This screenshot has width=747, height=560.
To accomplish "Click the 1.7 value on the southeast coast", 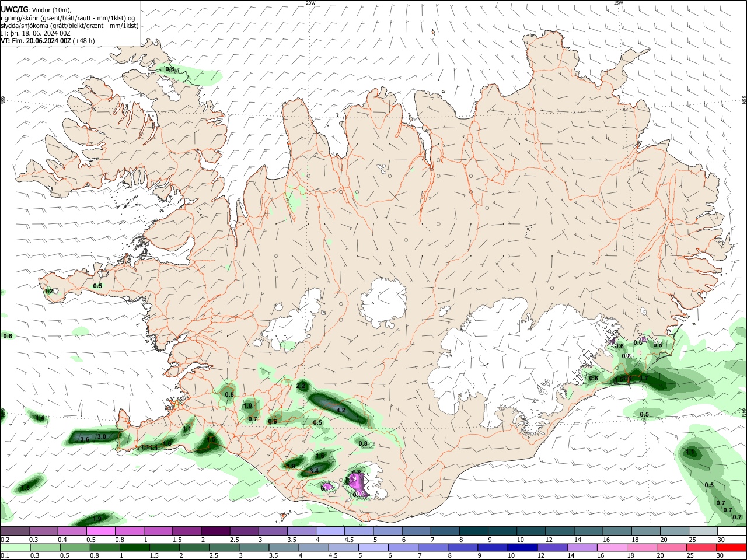I will coord(644,379).
